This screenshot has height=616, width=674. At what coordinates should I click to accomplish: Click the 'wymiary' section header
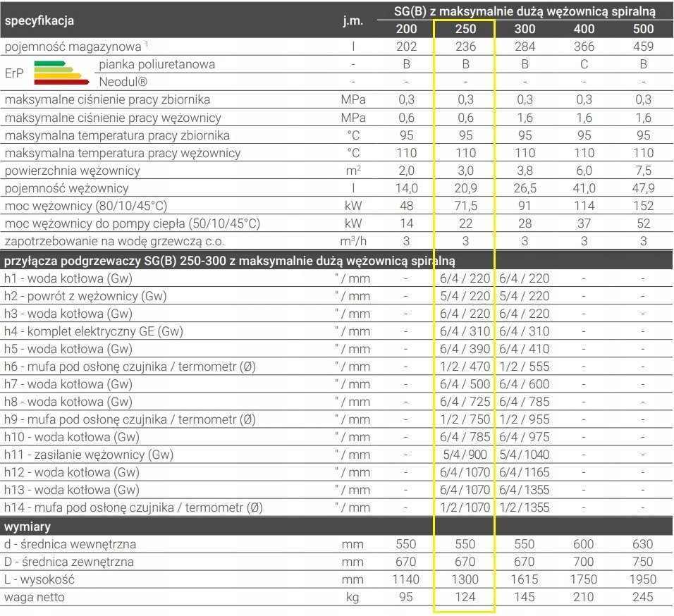27,526
